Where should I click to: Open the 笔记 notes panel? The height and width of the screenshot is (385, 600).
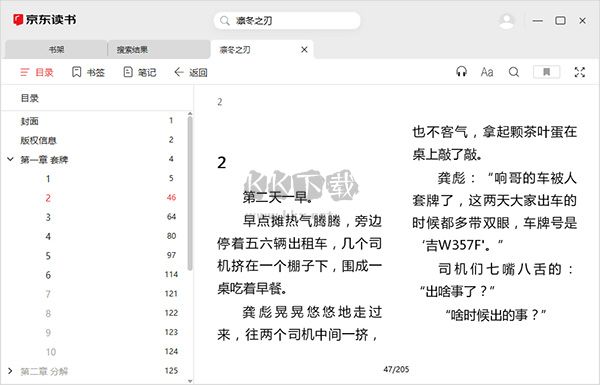[x=140, y=72]
